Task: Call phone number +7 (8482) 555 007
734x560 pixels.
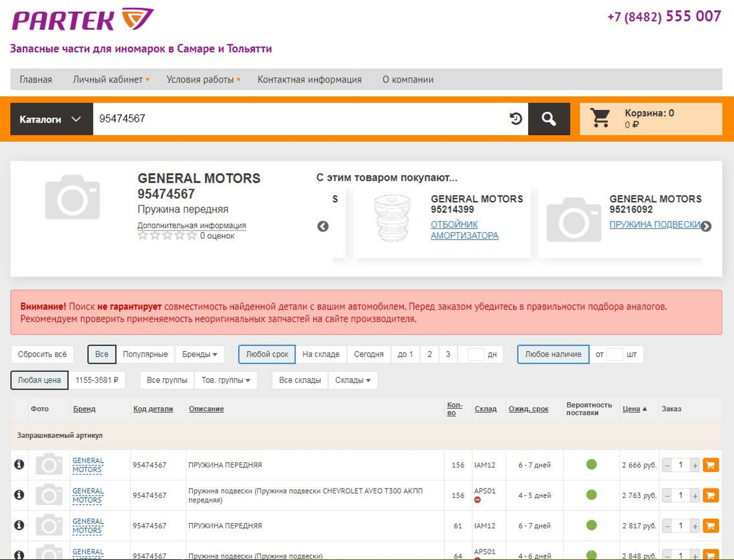Action: click(664, 16)
